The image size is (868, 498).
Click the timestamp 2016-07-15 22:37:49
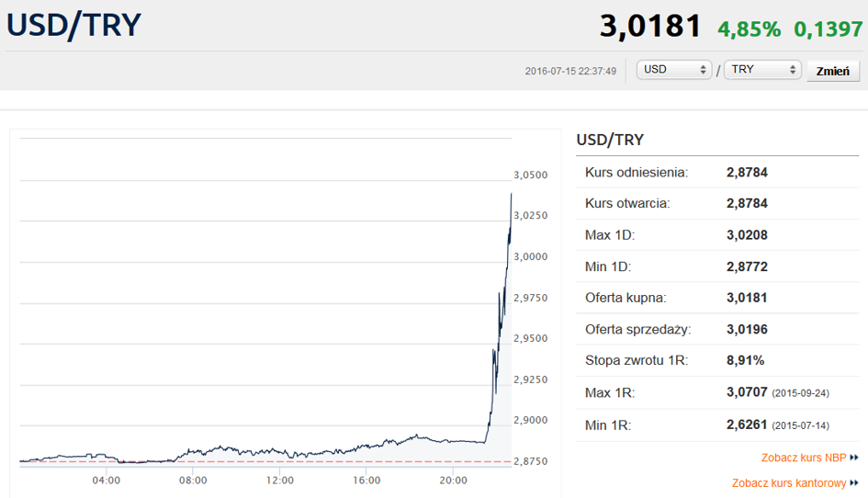[x=570, y=71]
